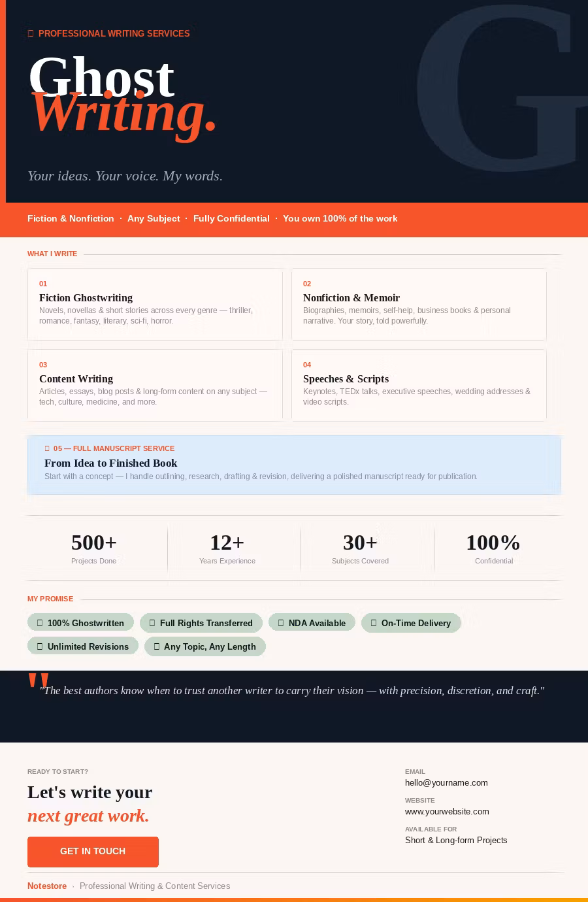This screenshot has width=588, height=902.
Task: Click the icon in 100% Ghostwritten badge
Action: point(40,624)
